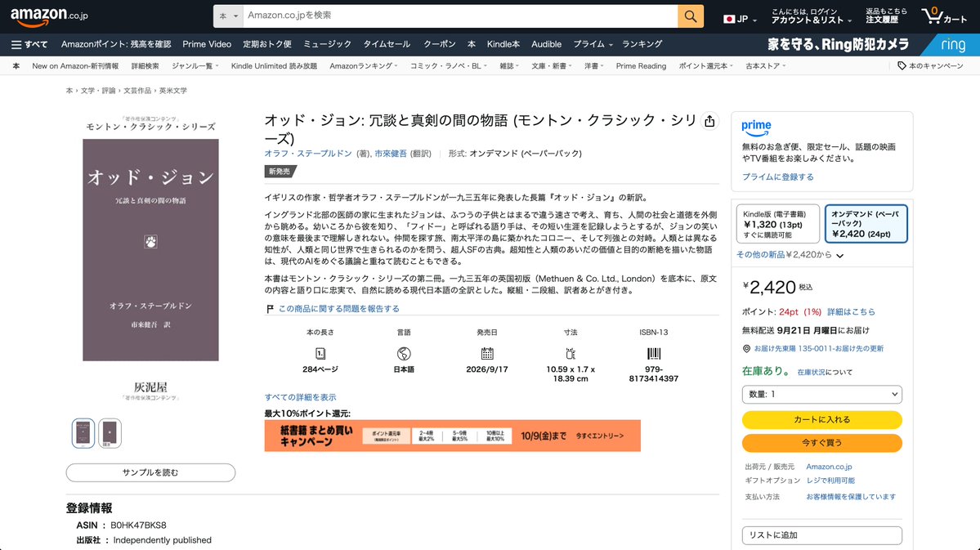Viewport: 980px width, 550px height.
Task: Click サンプルを読む button
Action: point(150,472)
